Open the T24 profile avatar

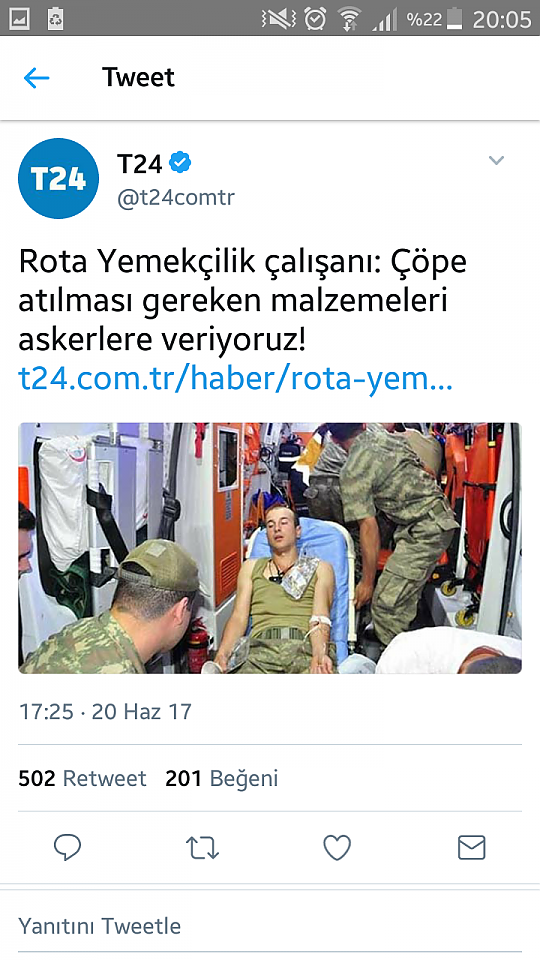(58, 178)
